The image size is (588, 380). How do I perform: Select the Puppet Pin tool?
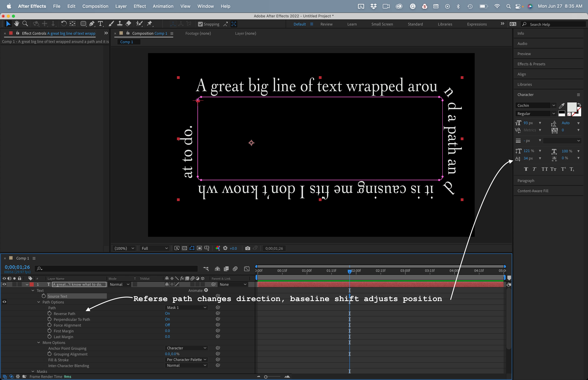(x=149, y=24)
